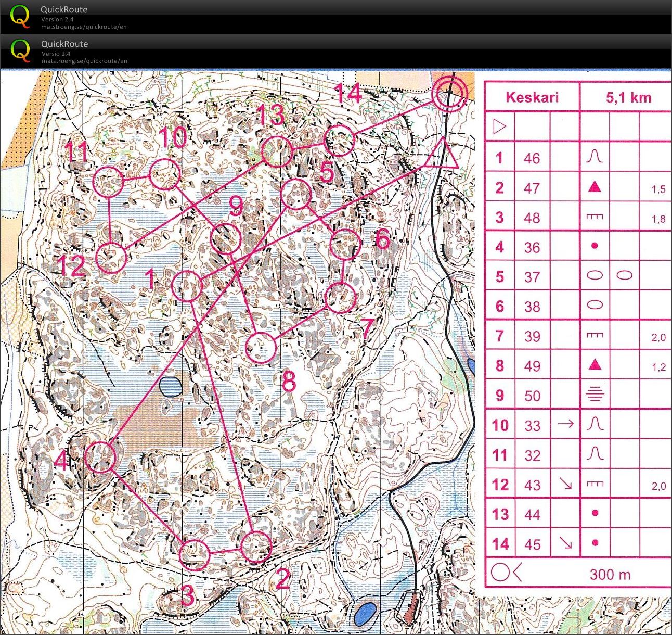This screenshot has width=672, height=635.
Task: Click control circle 5 on the map
Action: pyautogui.click(x=296, y=195)
